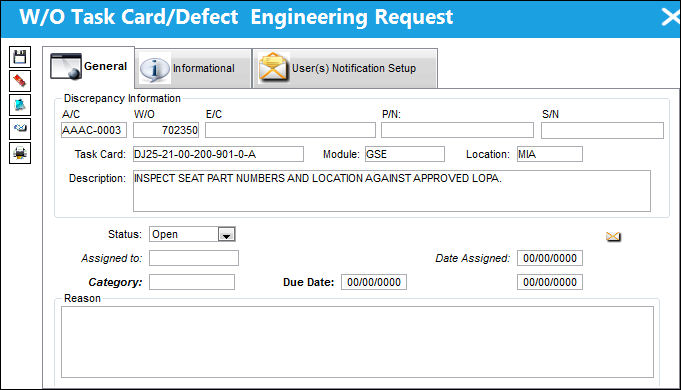
Task: Click the Assigned to input field
Action: [194, 258]
